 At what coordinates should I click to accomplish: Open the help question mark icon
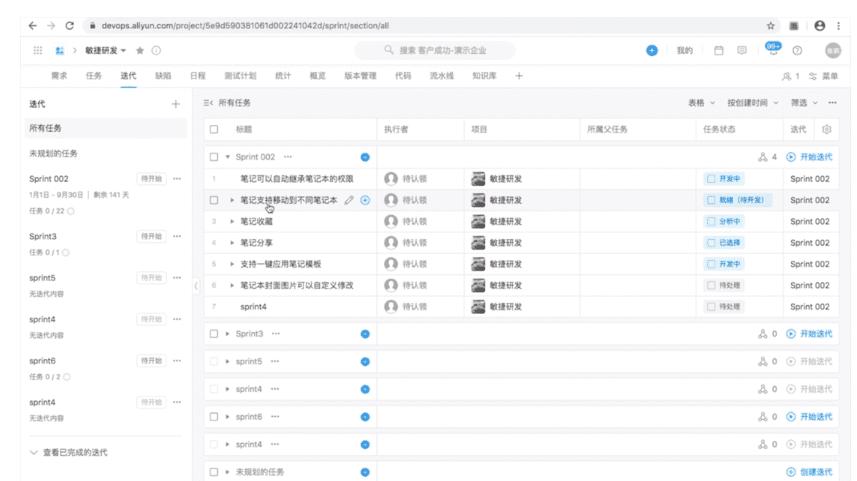(x=797, y=50)
